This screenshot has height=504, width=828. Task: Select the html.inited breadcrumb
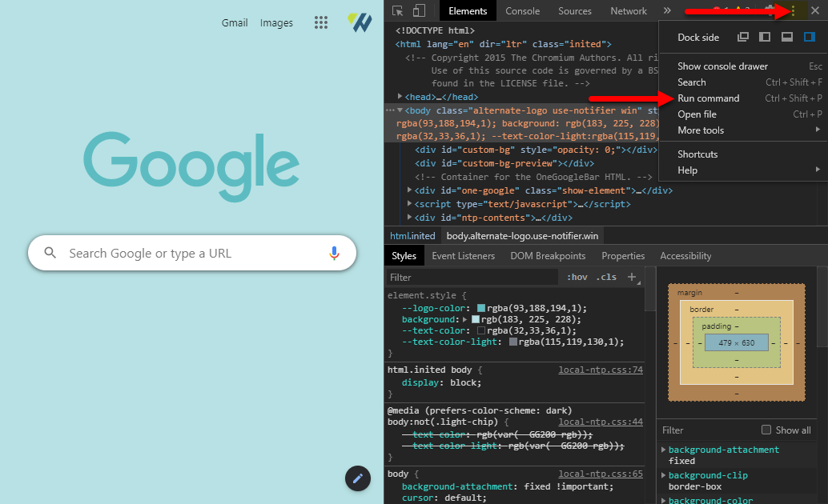[x=412, y=236]
